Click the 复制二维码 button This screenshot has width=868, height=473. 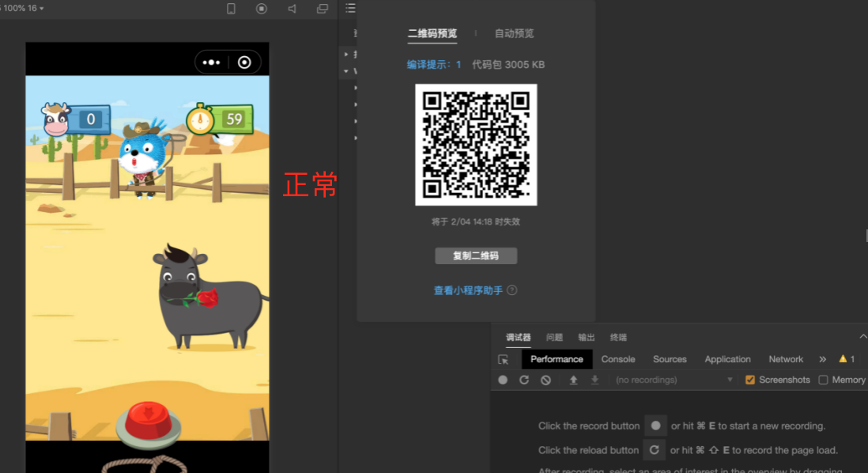coord(476,256)
